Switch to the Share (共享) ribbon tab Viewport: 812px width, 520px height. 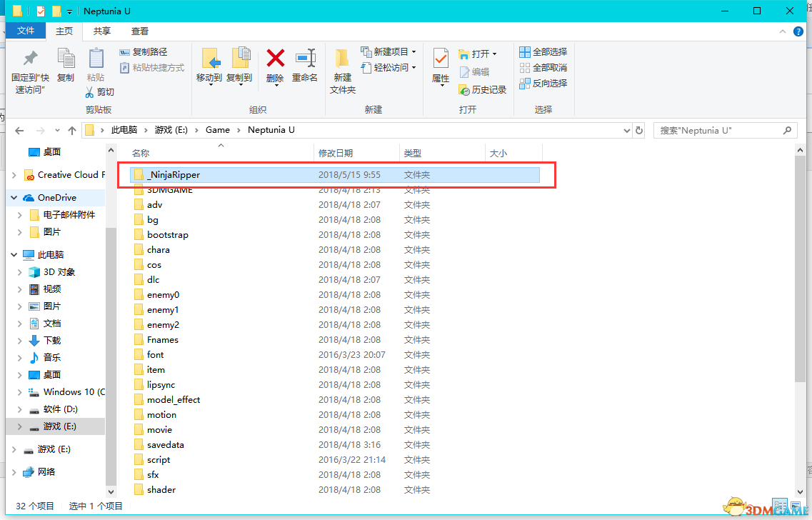102,31
